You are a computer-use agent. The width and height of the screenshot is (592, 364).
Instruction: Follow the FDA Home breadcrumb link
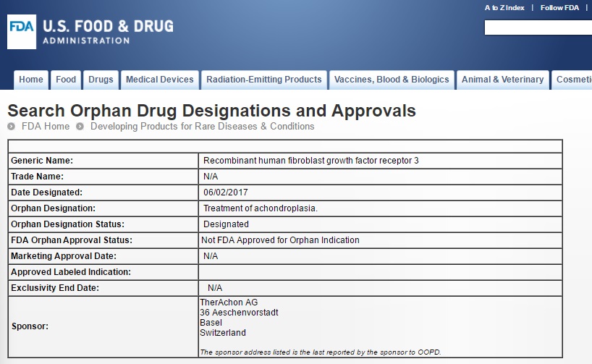pos(46,127)
